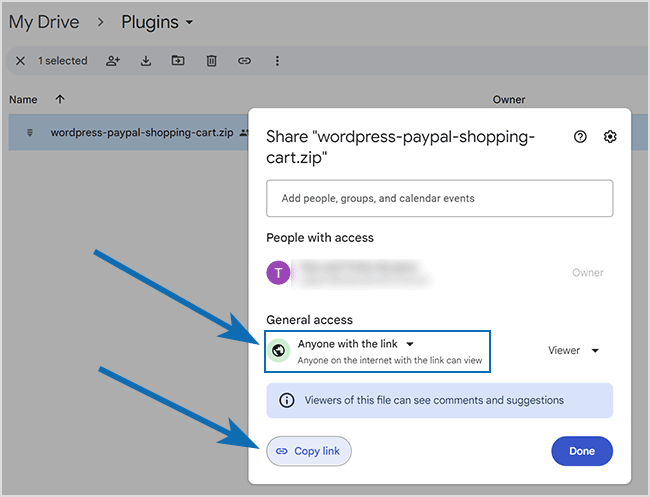Click the trash delete icon
The height and width of the screenshot is (497, 650).
coord(211,61)
